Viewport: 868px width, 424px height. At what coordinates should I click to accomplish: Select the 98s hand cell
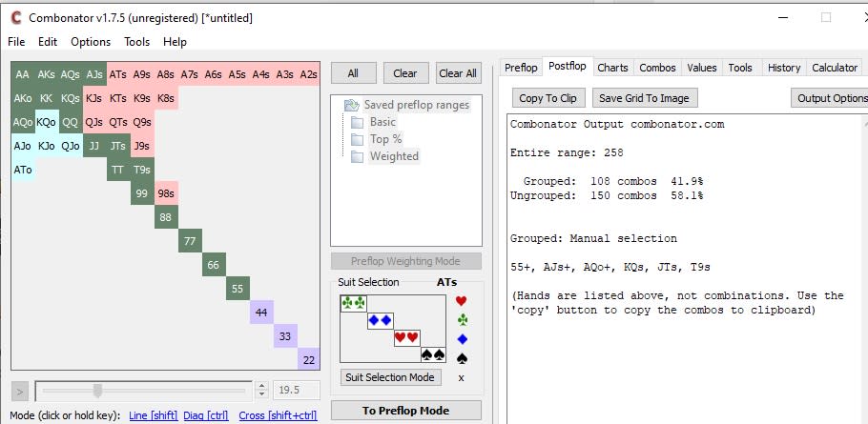coord(166,192)
